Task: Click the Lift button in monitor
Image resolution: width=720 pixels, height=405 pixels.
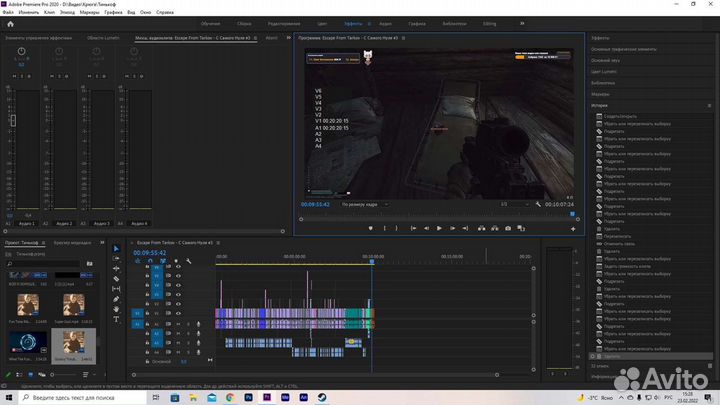Action: (481, 228)
